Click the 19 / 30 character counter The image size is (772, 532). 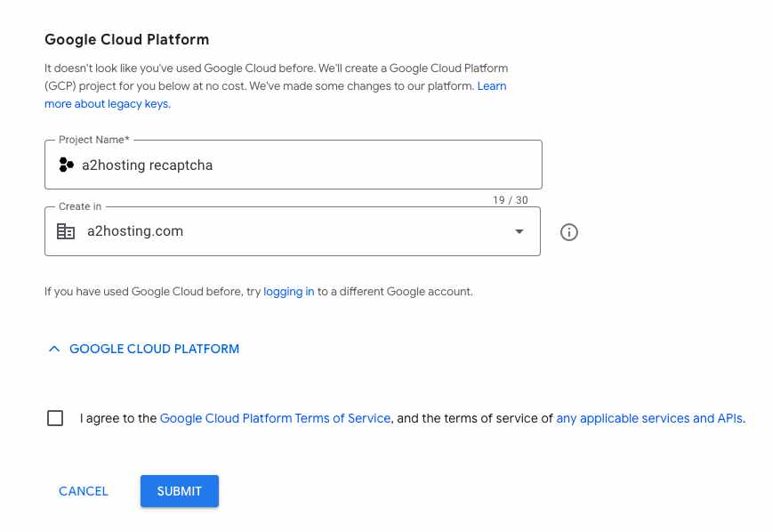click(x=511, y=200)
